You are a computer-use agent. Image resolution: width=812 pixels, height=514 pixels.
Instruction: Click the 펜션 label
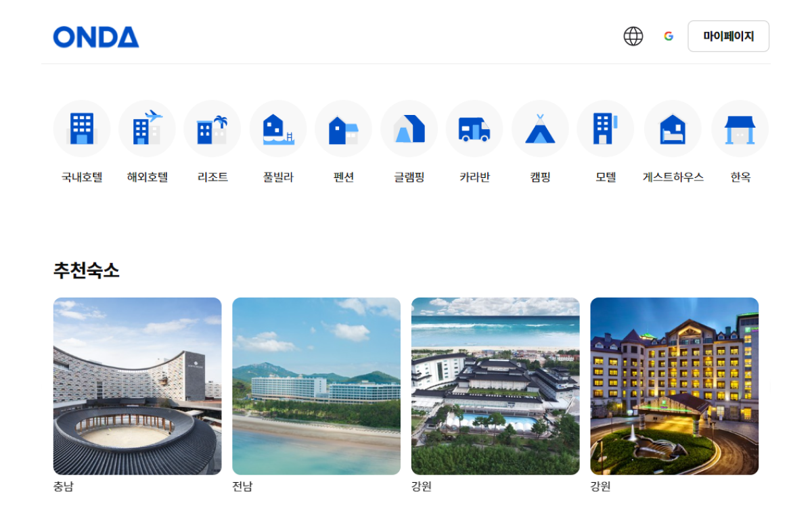tap(343, 177)
